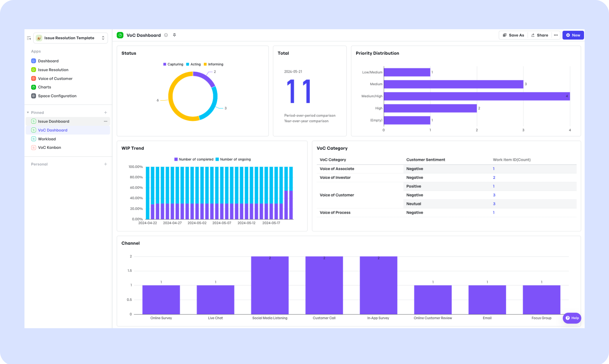Share the dashboard
This screenshot has width=609, height=364.
(539, 35)
